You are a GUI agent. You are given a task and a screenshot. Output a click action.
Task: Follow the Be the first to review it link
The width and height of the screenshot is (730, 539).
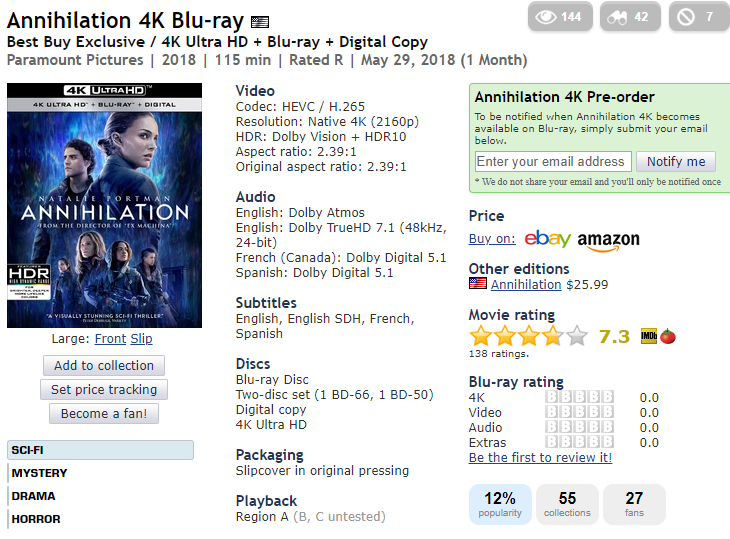tap(540, 458)
